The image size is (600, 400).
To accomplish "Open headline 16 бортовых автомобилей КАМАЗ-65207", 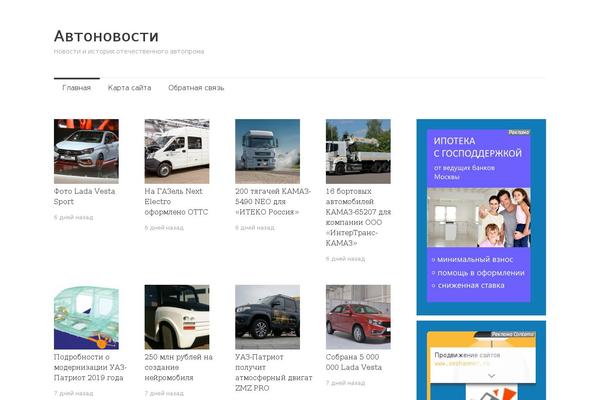I will 359,217.
